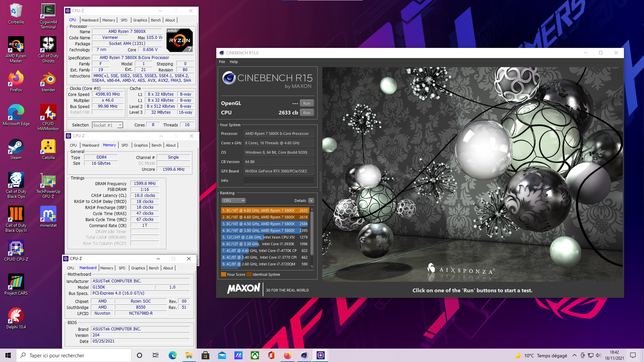
Task: Launch Steam from the desktop
Action: point(16,149)
